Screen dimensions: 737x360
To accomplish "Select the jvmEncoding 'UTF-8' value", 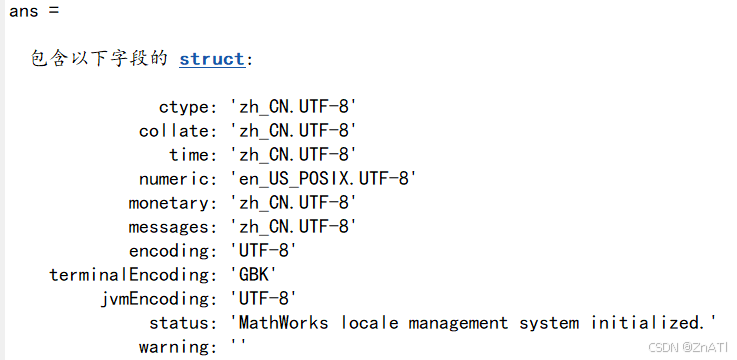I will point(263,299).
